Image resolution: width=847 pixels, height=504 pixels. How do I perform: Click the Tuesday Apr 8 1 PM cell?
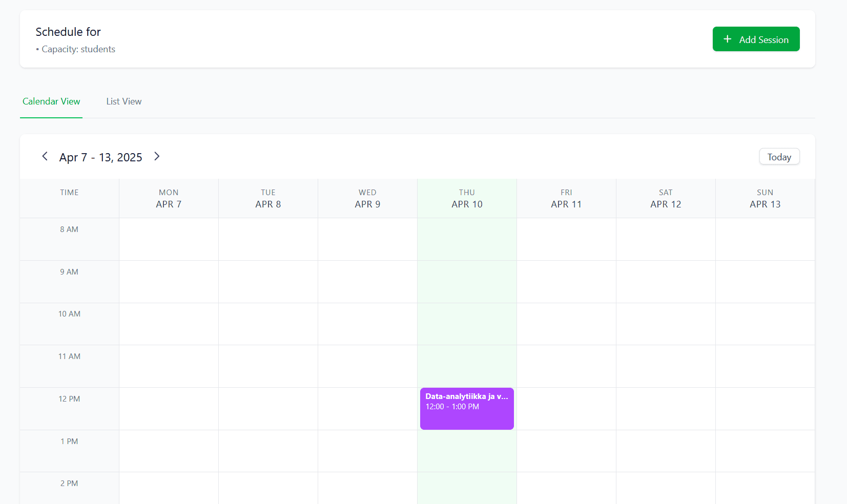pyautogui.click(x=268, y=451)
